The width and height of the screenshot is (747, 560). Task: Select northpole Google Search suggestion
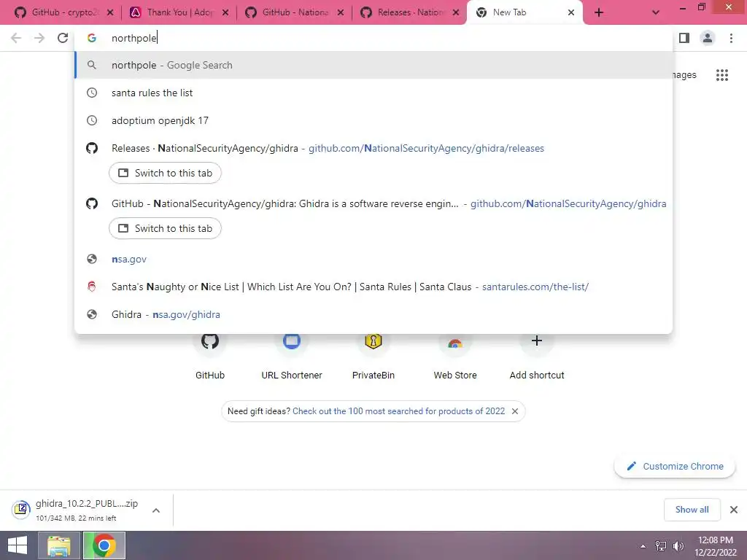(x=373, y=65)
